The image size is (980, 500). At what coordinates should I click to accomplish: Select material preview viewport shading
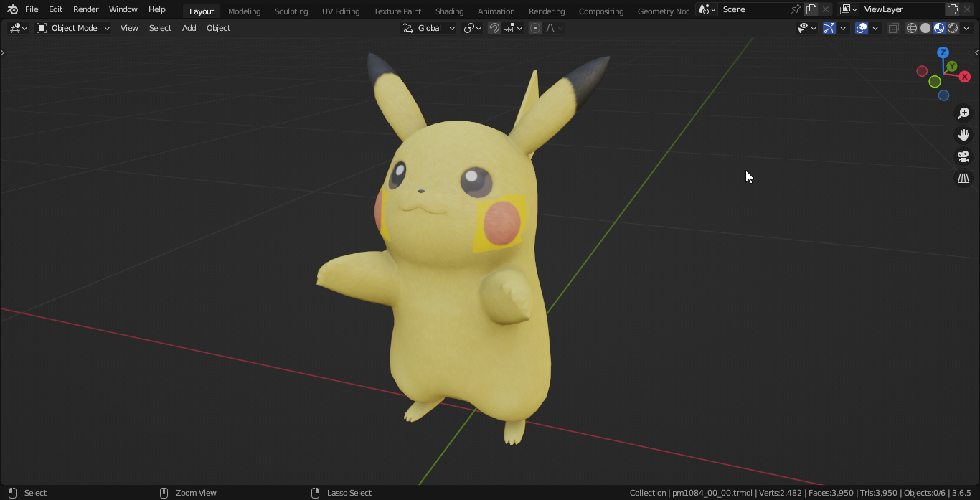coord(939,28)
